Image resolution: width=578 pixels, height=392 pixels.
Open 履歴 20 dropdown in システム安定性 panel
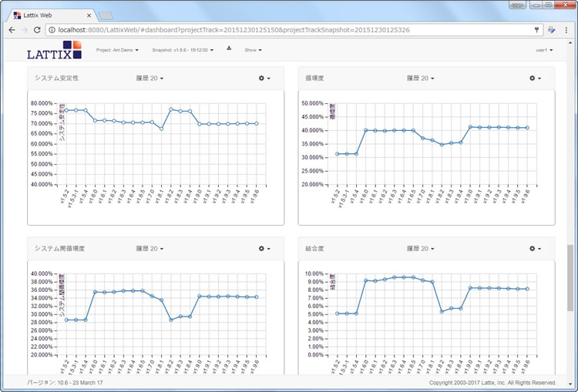pos(150,78)
